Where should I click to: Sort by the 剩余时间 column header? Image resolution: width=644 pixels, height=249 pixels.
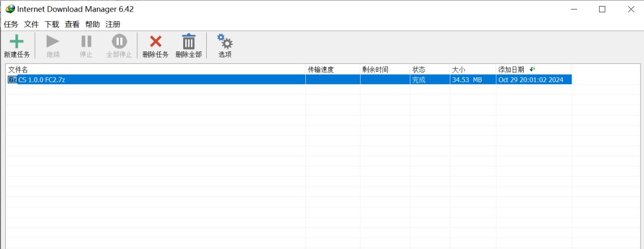pyautogui.click(x=385, y=70)
